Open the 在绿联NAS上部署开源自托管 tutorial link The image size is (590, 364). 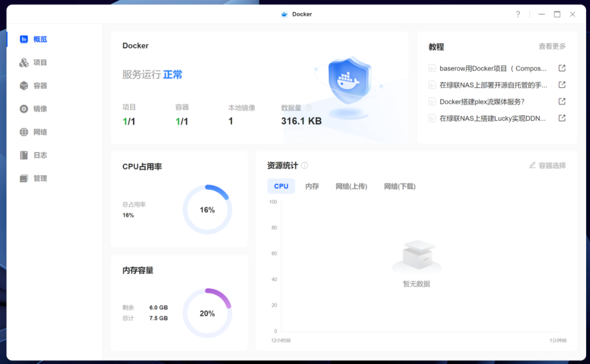[x=493, y=85]
